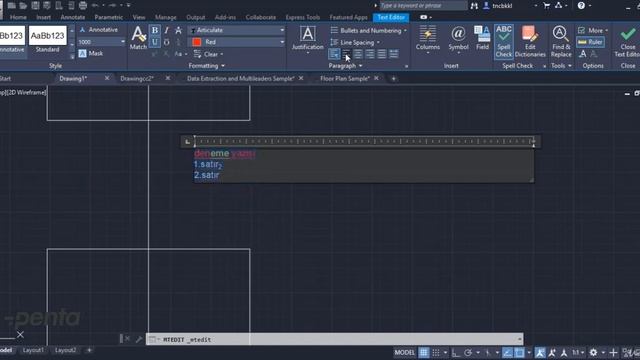This screenshot has height=360, width=640.
Task: Click the Plot printer icon
Action: [83, 6]
